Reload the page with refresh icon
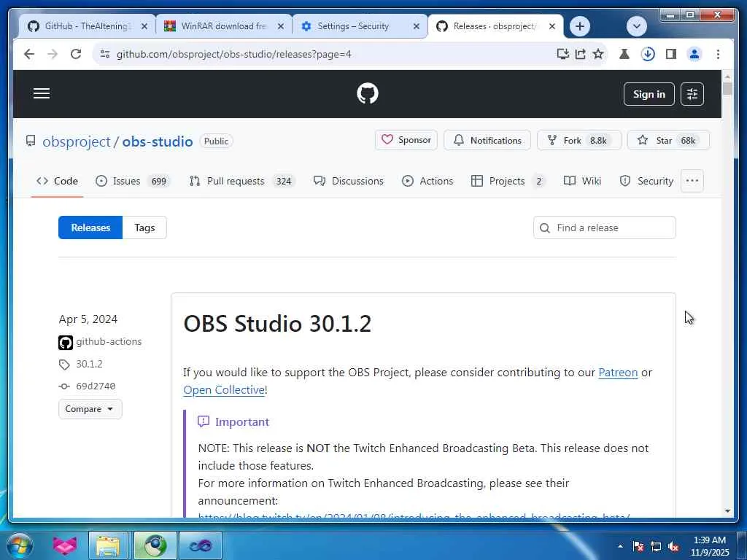This screenshot has height=560, width=747. point(76,54)
